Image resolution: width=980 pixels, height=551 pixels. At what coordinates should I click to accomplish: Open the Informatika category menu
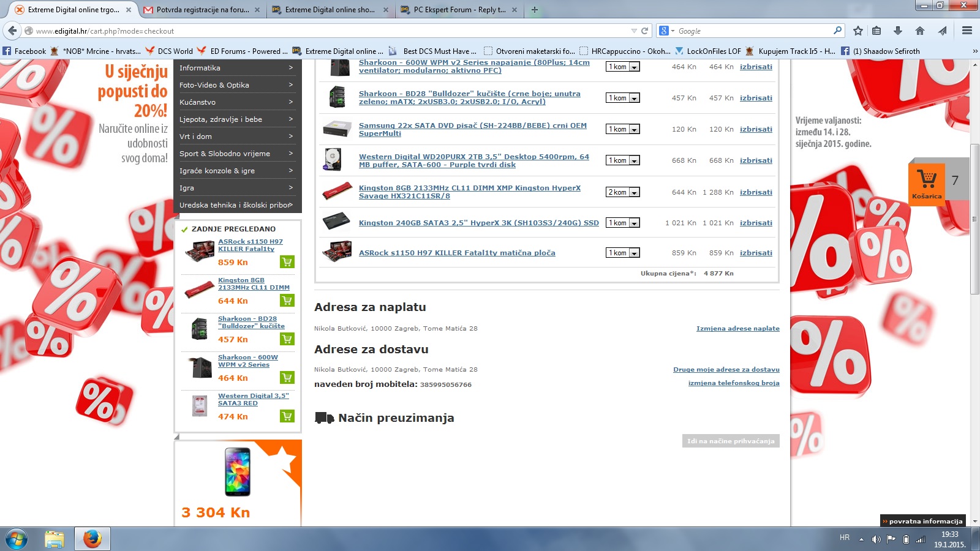(237, 68)
